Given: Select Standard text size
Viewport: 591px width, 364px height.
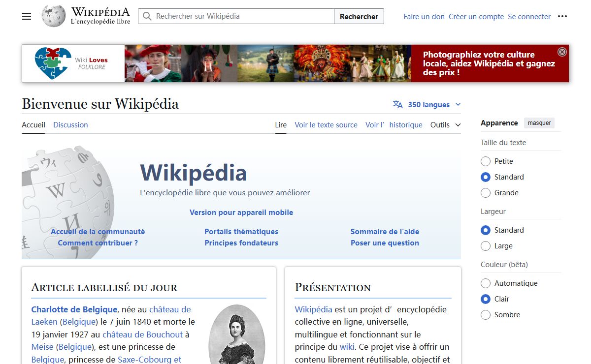Looking at the screenshot, I should tap(486, 177).
